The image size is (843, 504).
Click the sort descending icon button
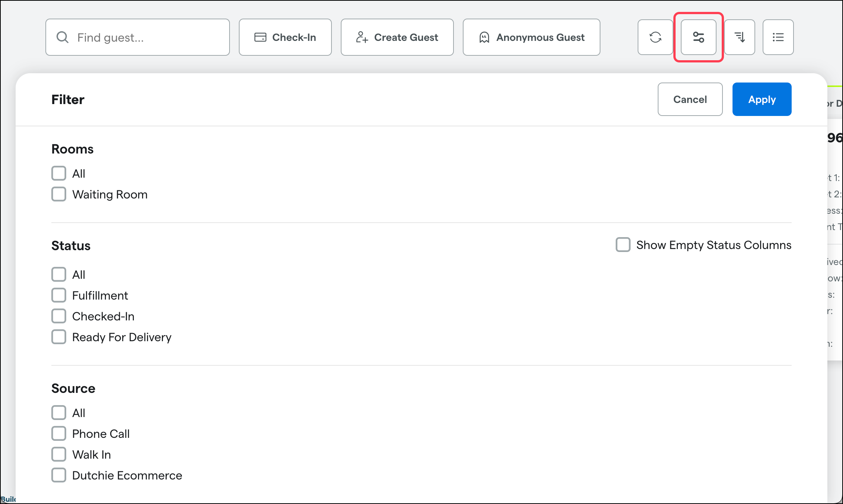click(x=739, y=37)
